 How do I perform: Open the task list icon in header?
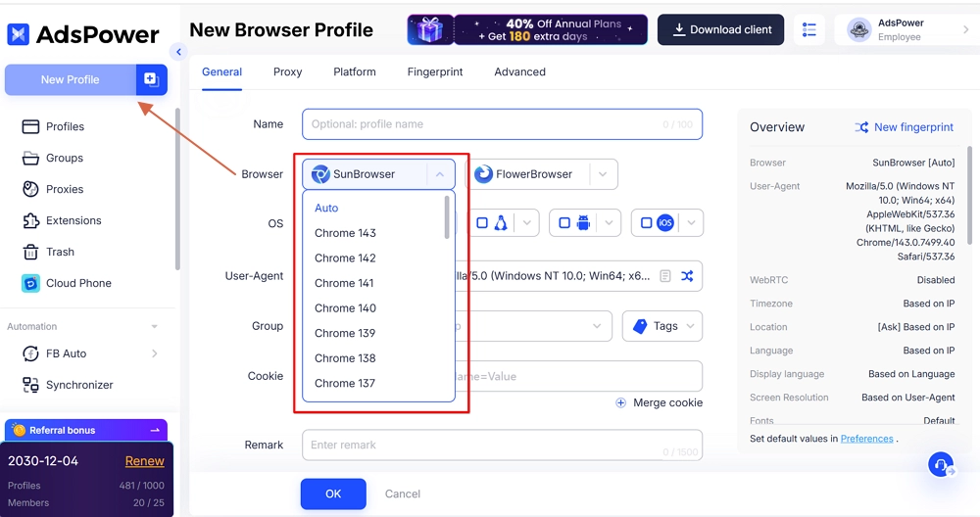(x=808, y=29)
